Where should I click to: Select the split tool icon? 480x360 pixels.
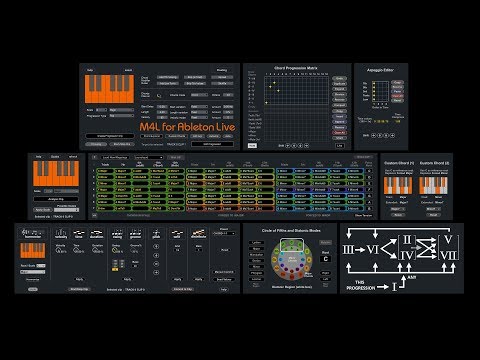coord(177,233)
